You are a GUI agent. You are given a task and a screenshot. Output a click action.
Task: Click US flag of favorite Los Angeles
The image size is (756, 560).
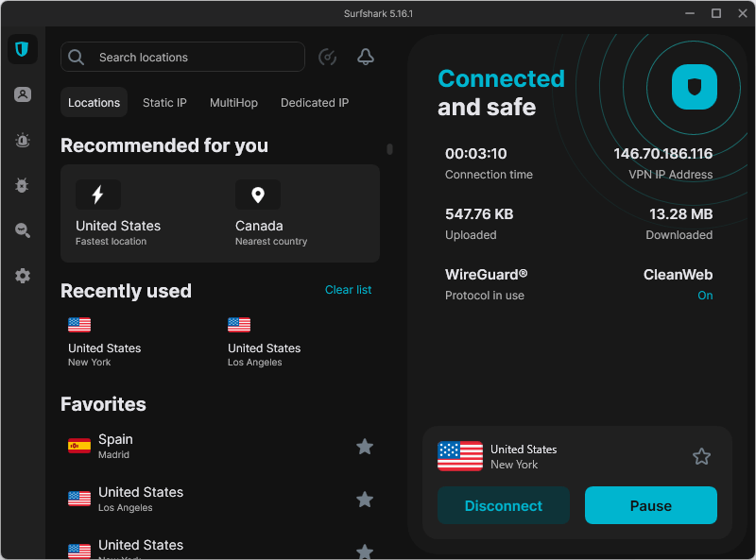tap(79, 499)
